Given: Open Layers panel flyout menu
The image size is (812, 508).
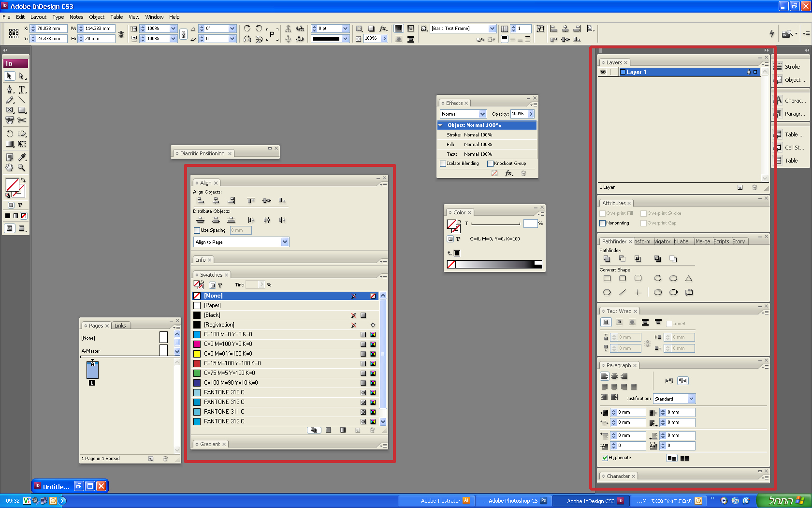Looking at the screenshot, I should [x=765, y=64].
